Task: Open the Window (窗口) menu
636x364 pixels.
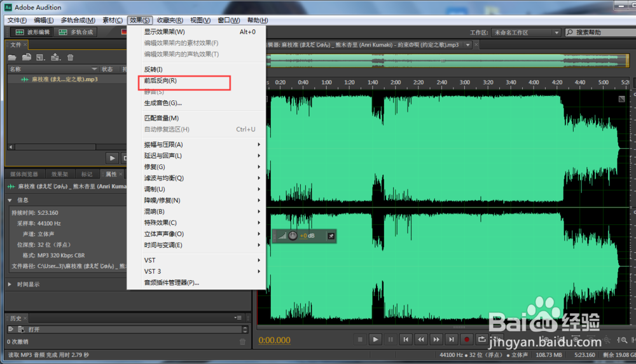Action: [229, 20]
